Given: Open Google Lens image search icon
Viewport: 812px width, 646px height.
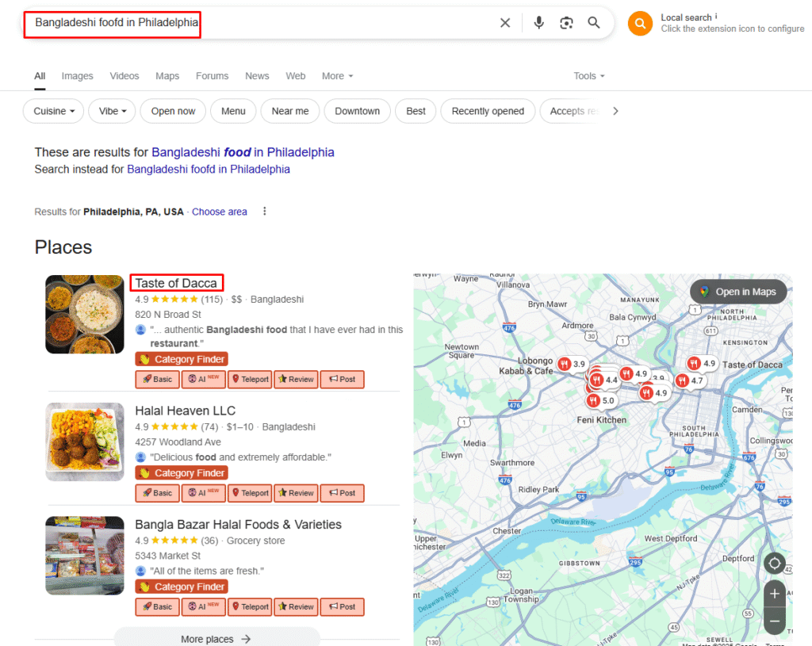Looking at the screenshot, I should tap(566, 23).
